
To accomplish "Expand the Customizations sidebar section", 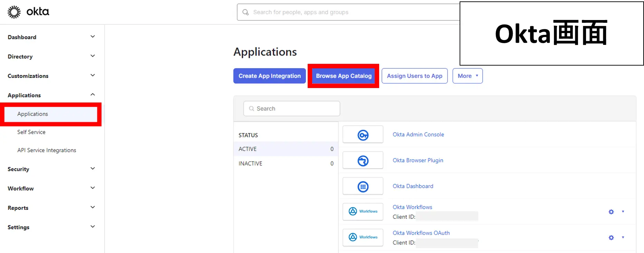I will pos(93,75).
